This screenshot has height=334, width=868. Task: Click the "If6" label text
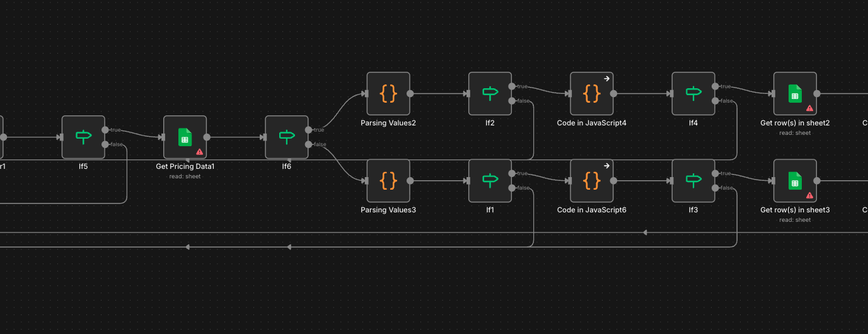287,166
